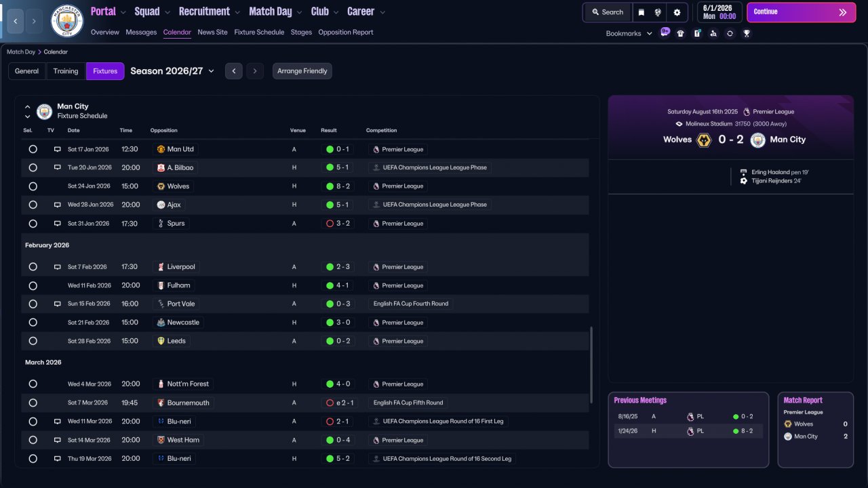Click the Man City crest beside Fixture Schedule
Image resolution: width=868 pixels, height=488 pixels.
(x=44, y=111)
